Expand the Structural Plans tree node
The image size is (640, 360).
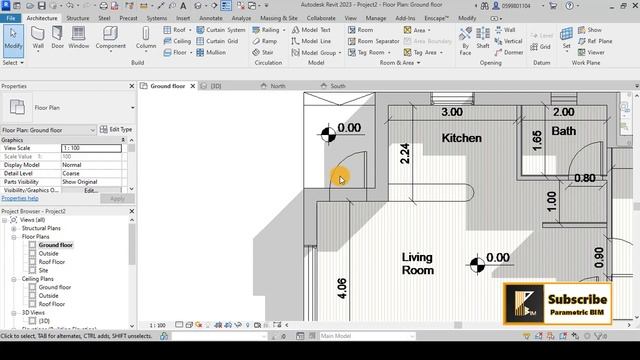point(14,228)
